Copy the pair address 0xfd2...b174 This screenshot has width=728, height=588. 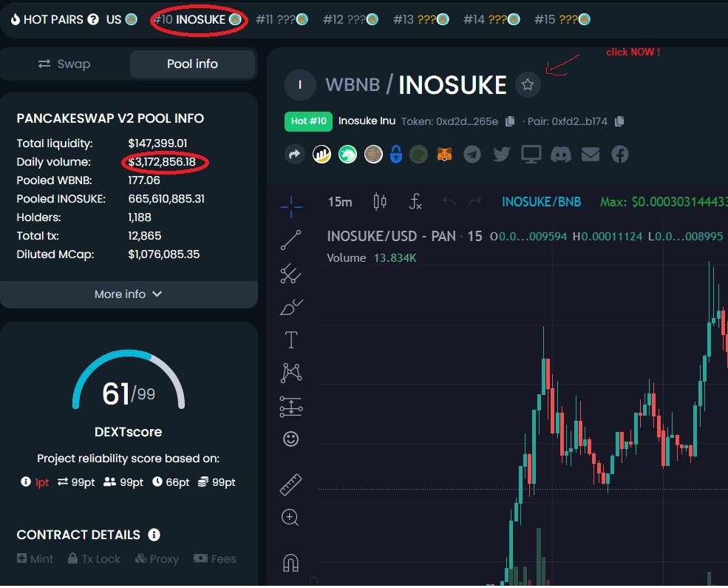coord(619,121)
